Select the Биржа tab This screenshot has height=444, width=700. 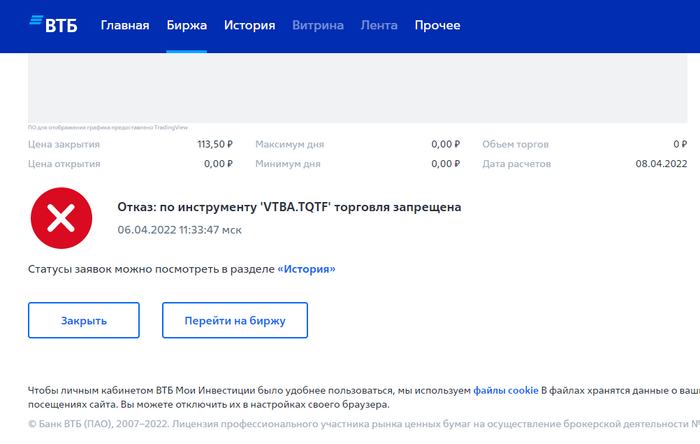pyautogui.click(x=186, y=26)
